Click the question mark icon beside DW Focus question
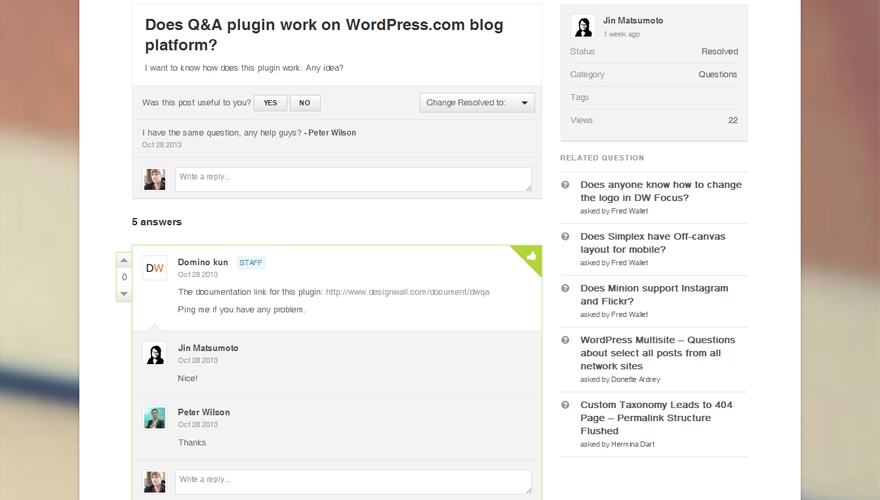Screen dimensions: 880x500 pyautogui.click(x=565, y=185)
